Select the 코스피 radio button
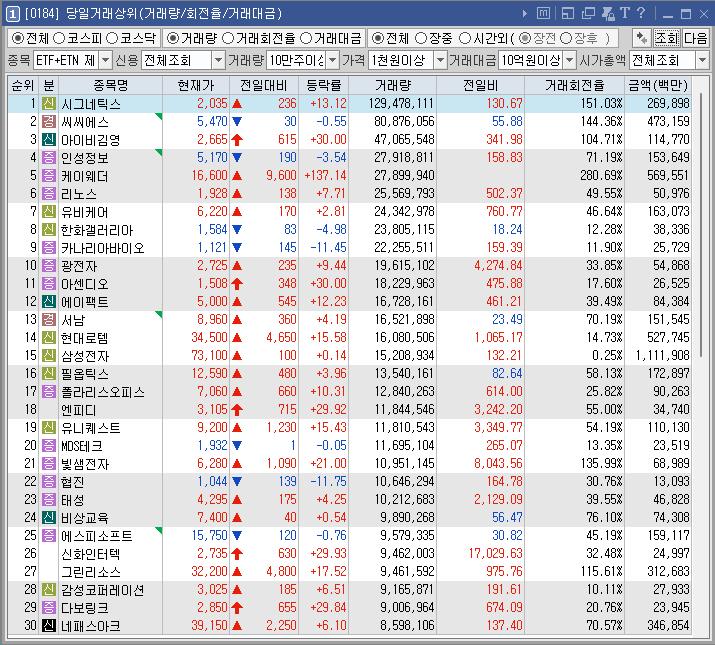 tap(59, 38)
